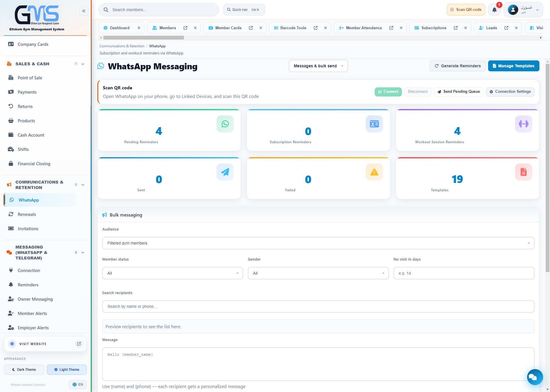Click Communications & Retention breadcrumb
This screenshot has height=392, width=550.
[x=122, y=46]
